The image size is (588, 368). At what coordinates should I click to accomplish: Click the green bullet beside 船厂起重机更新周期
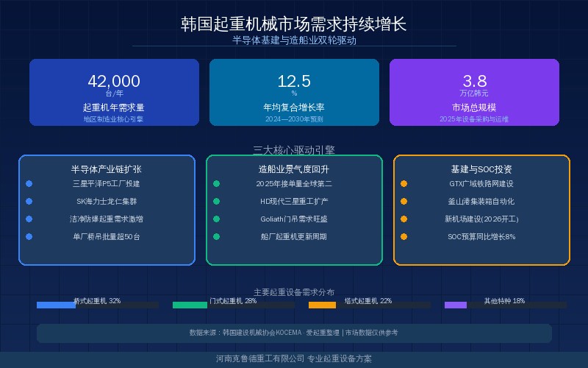(216, 236)
